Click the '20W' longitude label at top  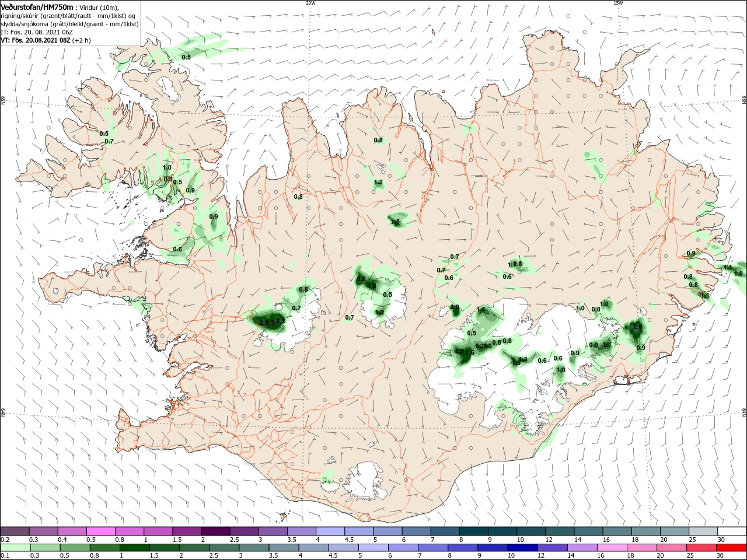[310, 3]
